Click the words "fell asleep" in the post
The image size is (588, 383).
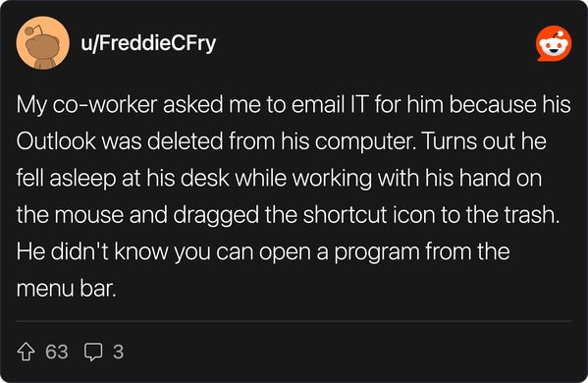tap(66, 178)
